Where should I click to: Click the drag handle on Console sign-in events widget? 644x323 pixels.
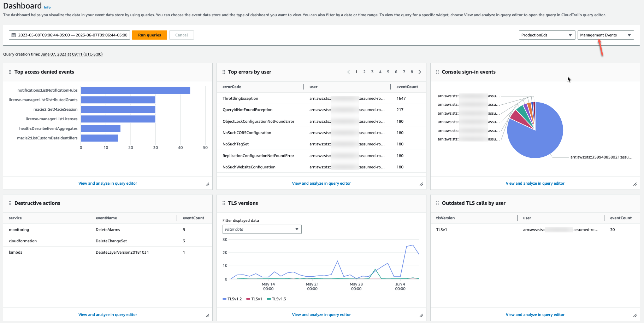pos(437,72)
